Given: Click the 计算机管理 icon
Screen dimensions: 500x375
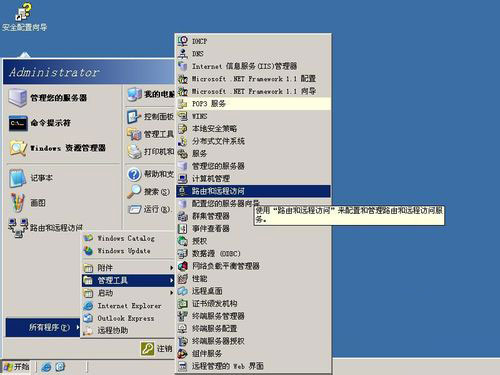Looking at the screenshot, I should pos(183,179).
